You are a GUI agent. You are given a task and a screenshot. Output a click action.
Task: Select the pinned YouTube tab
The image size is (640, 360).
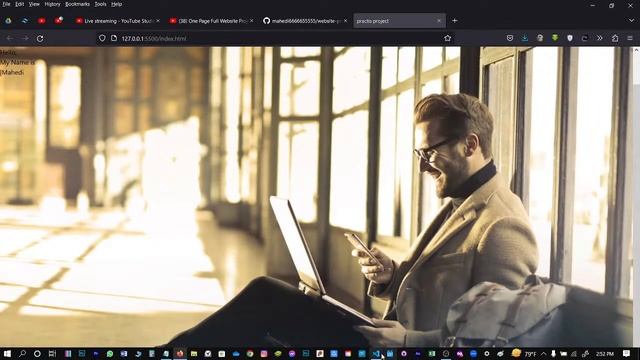point(42,21)
